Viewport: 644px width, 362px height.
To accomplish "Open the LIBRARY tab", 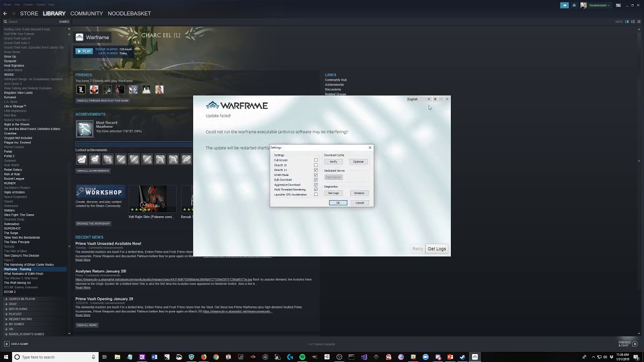I will (x=54, y=14).
